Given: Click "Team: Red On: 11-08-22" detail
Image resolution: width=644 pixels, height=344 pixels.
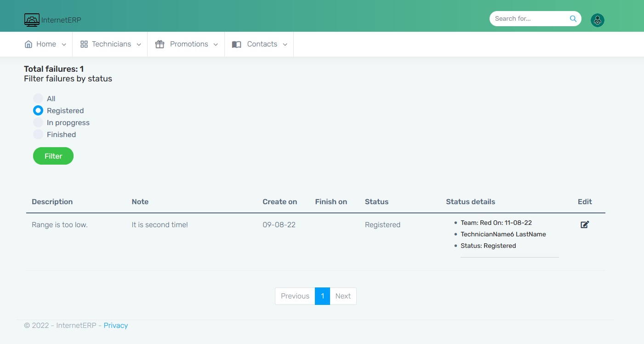Looking at the screenshot, I should 496,223.
